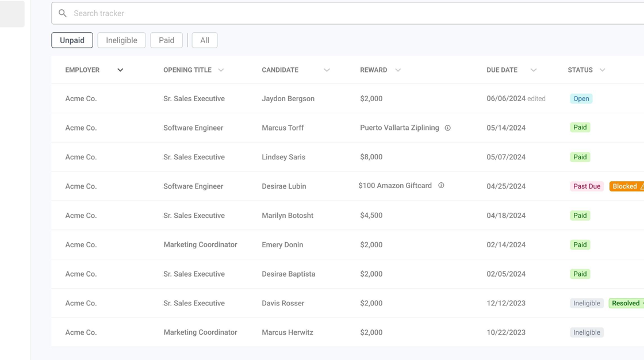
Task: Click Paid badge for Marilyn Botosht
Action: pyautogui.click(x=580, y=215)
